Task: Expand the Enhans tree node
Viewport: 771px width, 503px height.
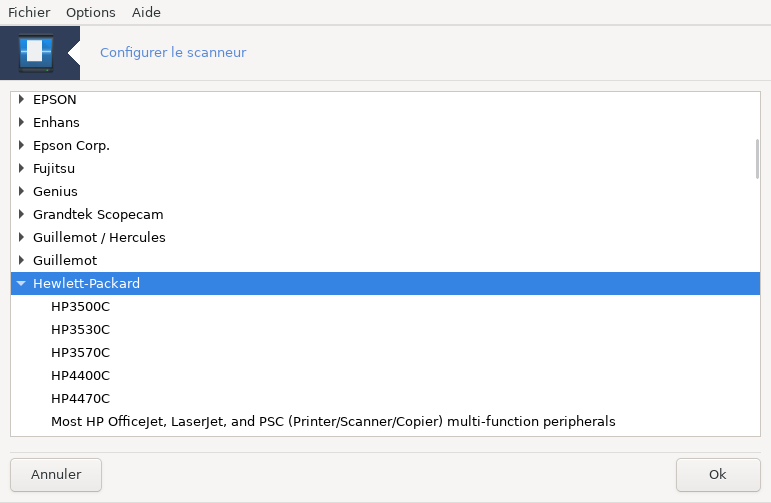Action: click(22, 123)
